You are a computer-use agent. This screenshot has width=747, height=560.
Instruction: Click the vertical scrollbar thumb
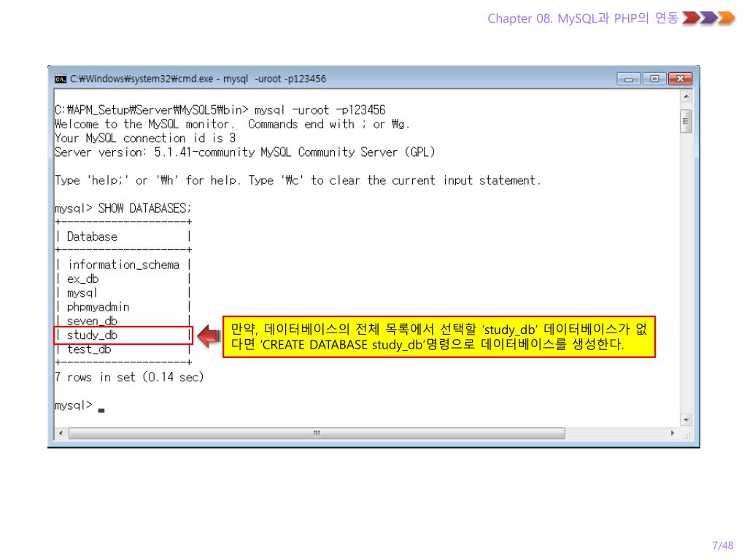click(686, 122)
